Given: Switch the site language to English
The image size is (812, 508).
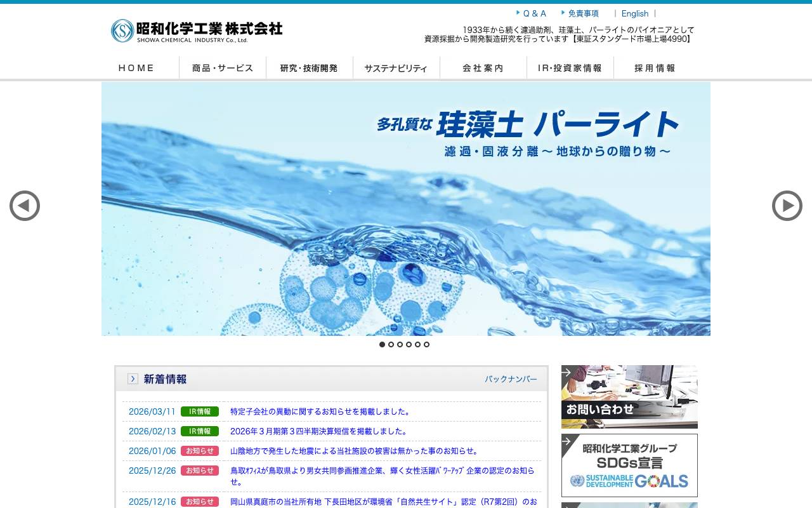Looking at the screenshot, I should pyautogui.click(x=635, y=13).
